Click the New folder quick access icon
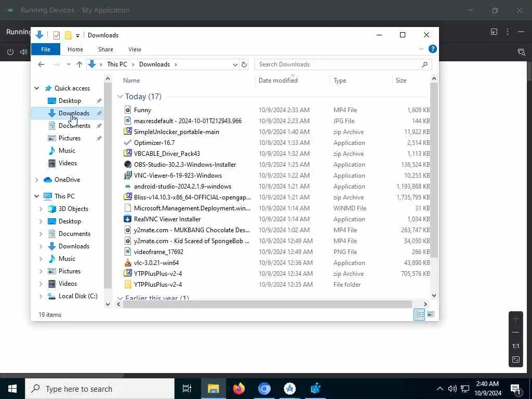This screenshot has width=532, height=399. point(68,35)
